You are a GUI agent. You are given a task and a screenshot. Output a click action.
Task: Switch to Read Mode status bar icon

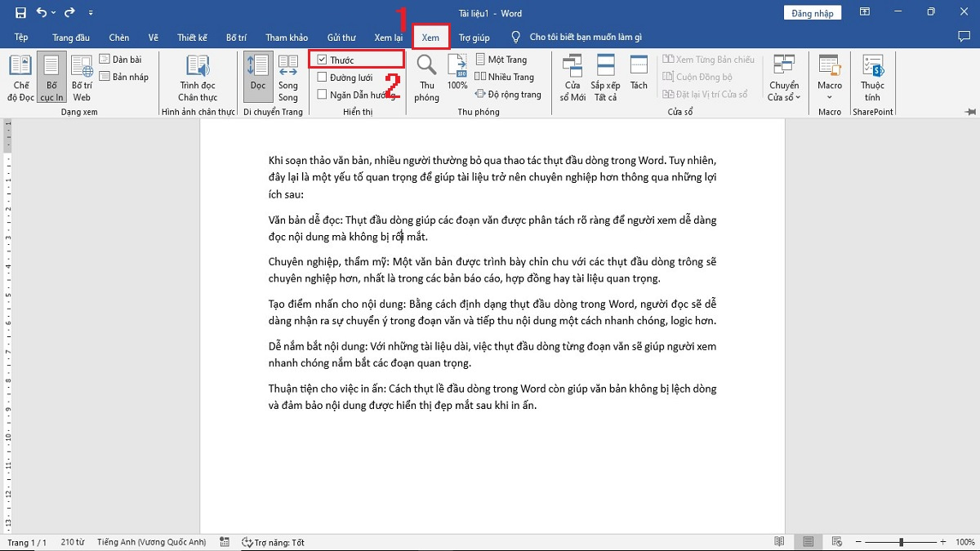tap(779, 542)
